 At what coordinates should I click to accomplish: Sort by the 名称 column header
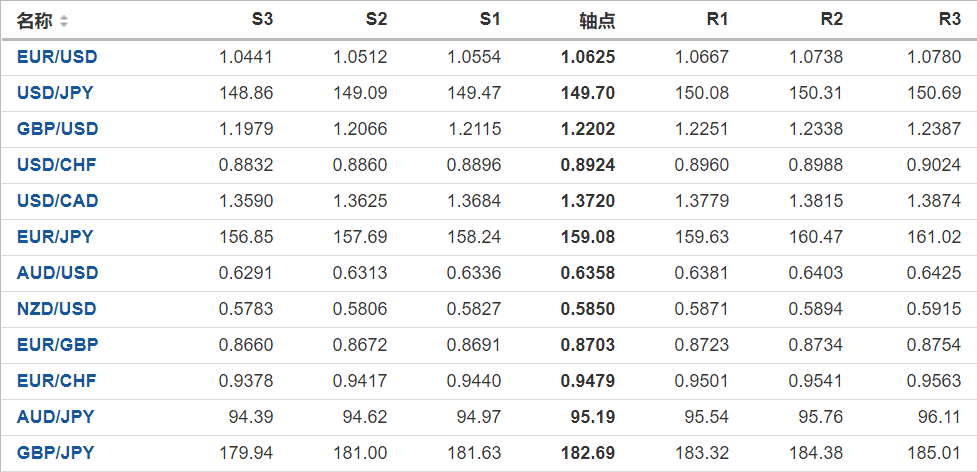pyautogui.click(x=35, y=21)
